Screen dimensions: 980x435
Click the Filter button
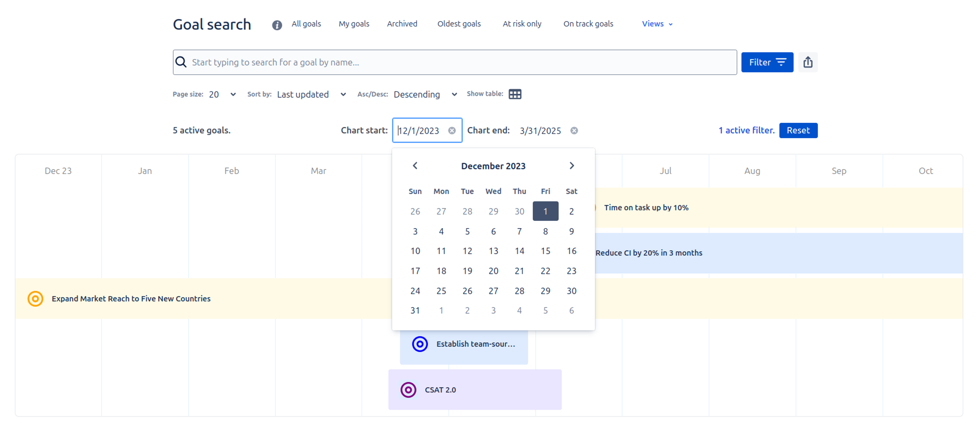point(767,62)
